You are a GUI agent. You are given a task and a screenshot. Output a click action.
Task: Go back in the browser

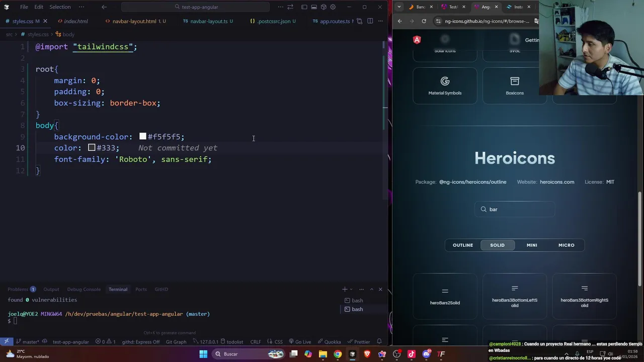(x=400, y=21)
